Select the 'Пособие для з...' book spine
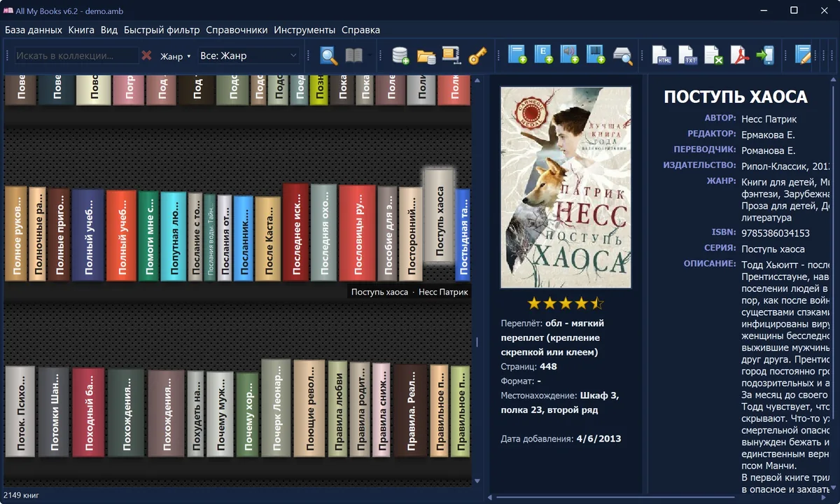The width and height of the screenshot is (840, 504). coord(387,234)
